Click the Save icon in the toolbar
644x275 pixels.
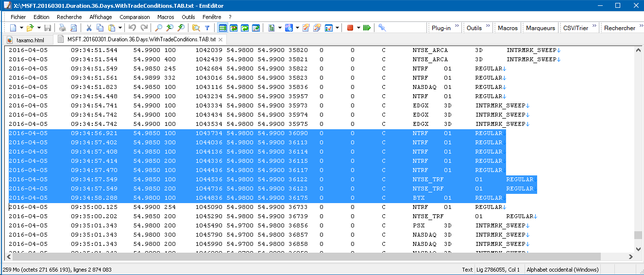pyautogui.click(x=48, y=28)
